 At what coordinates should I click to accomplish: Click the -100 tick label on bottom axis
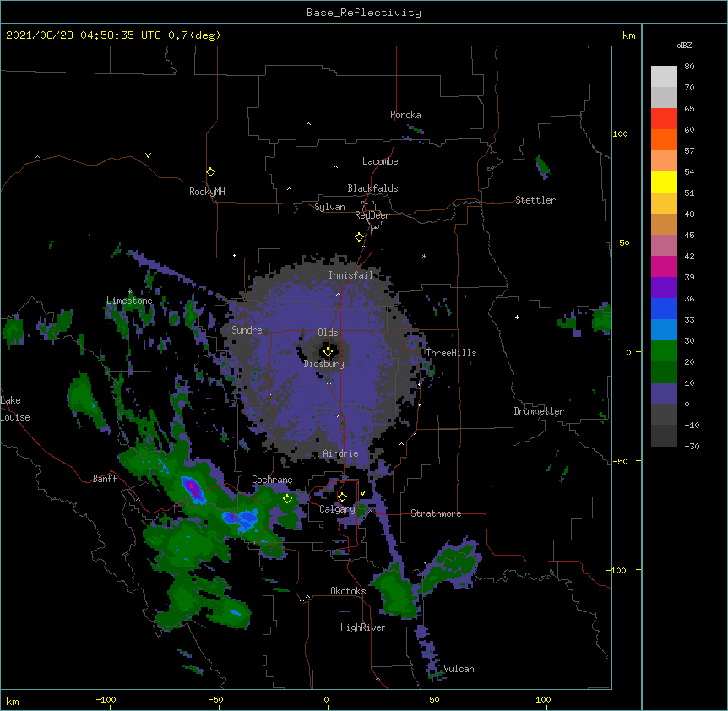pyautogui.click(x=106, y=699)
